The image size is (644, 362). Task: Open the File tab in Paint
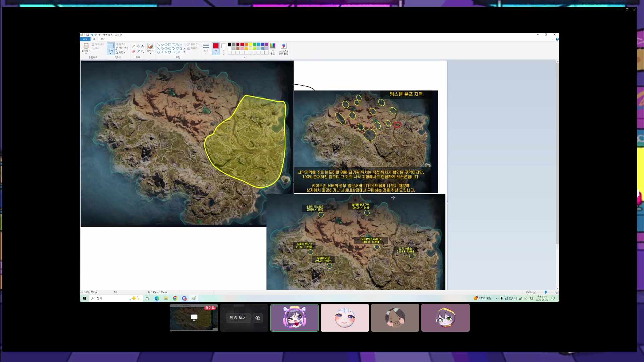pyautogui.click(x=85, y=39)
